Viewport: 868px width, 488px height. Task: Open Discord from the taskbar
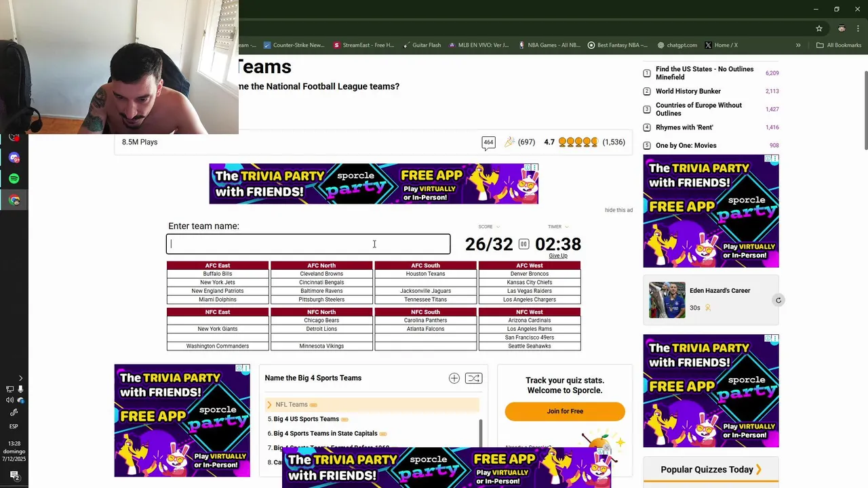pos(14,158)
